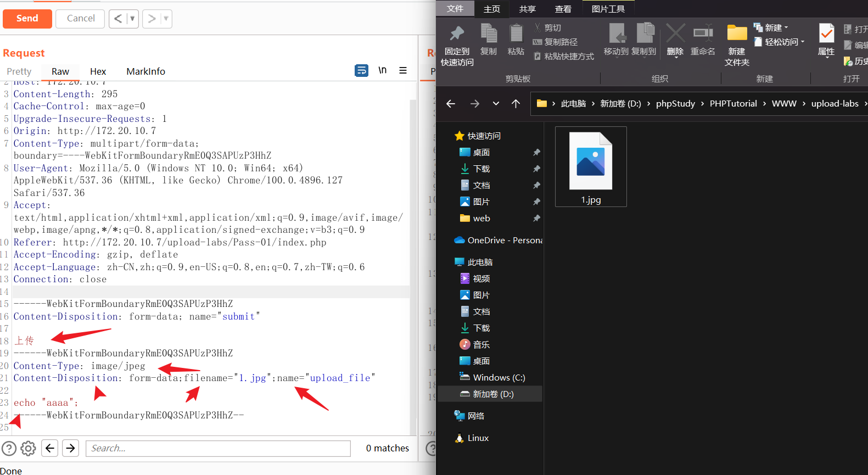Open Windows (C:) drive in navigation pane
This screenshot has width=868, height=475.
pos(492,378)
